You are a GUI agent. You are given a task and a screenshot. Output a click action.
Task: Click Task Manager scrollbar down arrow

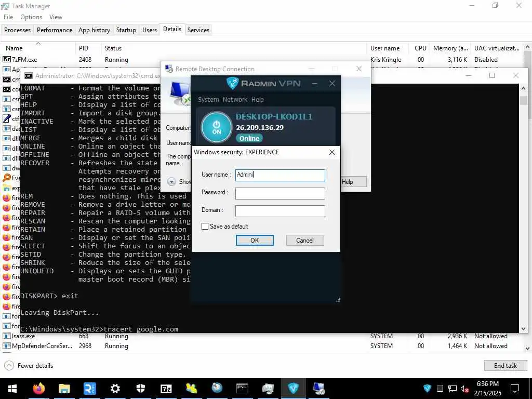[527, 349]
